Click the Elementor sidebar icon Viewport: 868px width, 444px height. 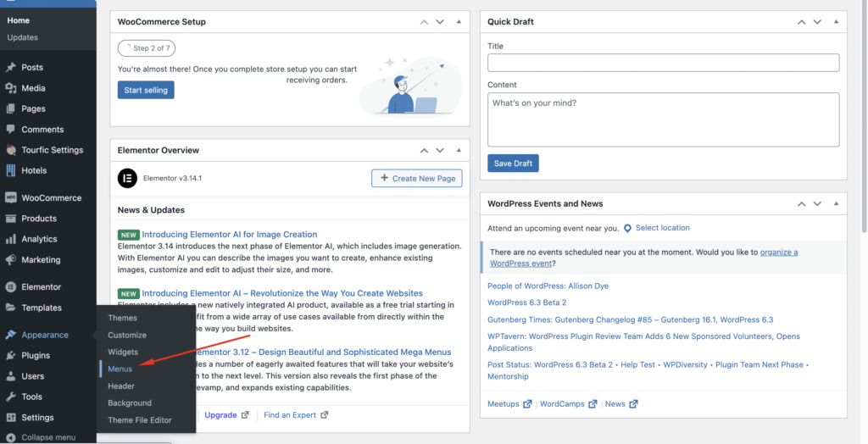tap(10, 286)
